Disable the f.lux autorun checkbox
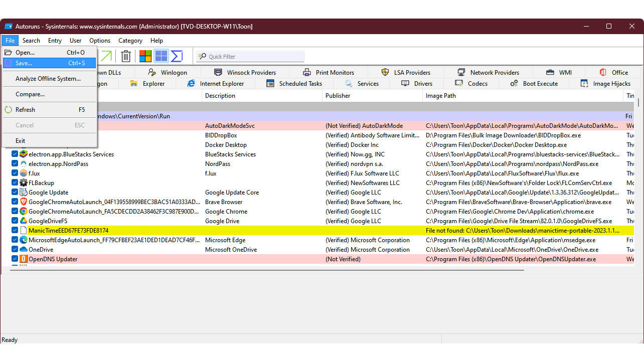Viewport: 644px width, 362px height. coord(15,173)
